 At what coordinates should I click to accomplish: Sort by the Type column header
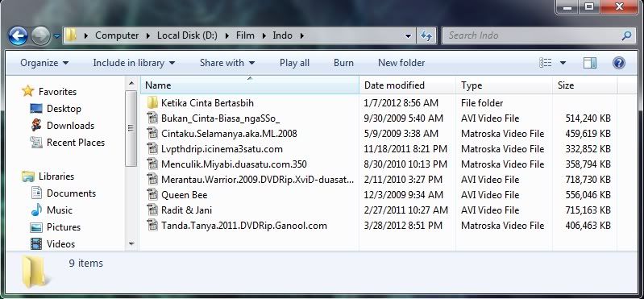[x=504, y=85]
